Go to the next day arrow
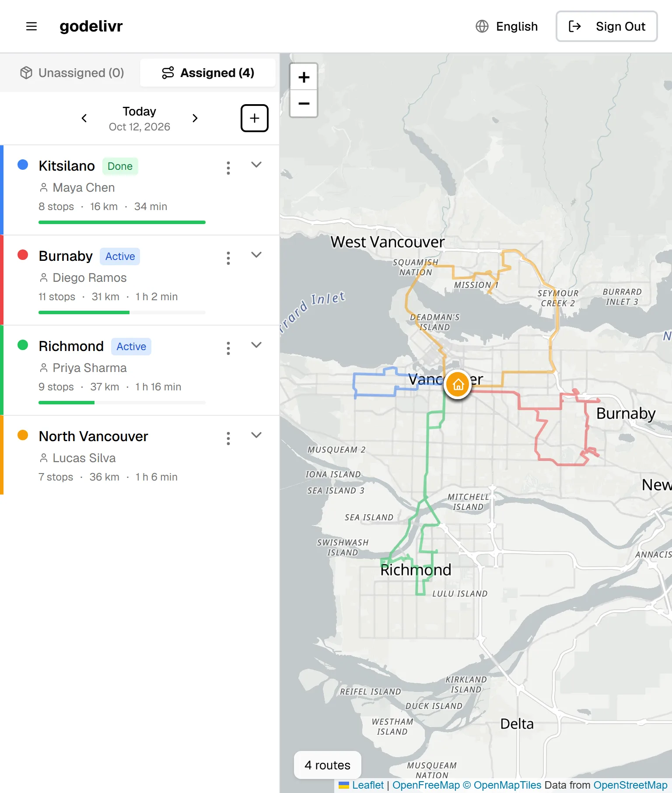Image resolution: width=672 pixels, height=793 pixels. tap(195, 118)
